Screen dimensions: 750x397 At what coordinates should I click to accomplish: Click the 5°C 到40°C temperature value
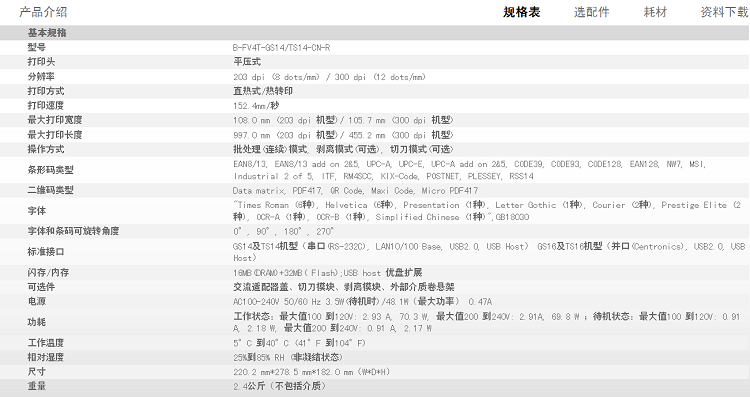(299, 343)
